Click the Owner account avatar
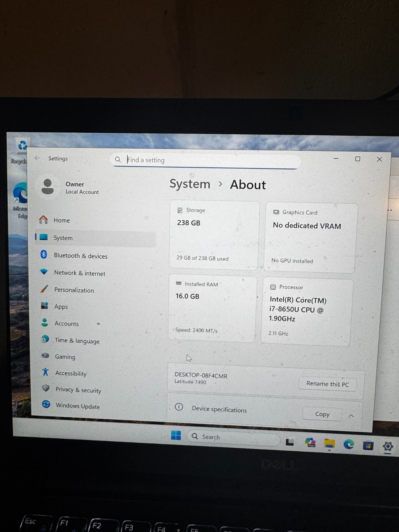The height and width of the screenshot is (532, 399). pos(48,187)
